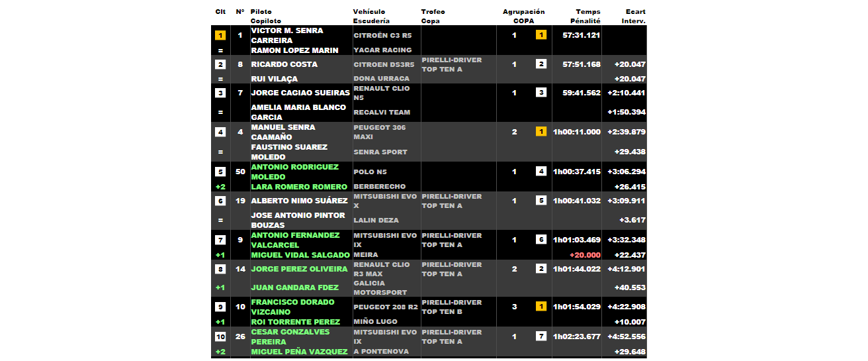
Task: Click the gap +2:10.441
Action: 627,93
